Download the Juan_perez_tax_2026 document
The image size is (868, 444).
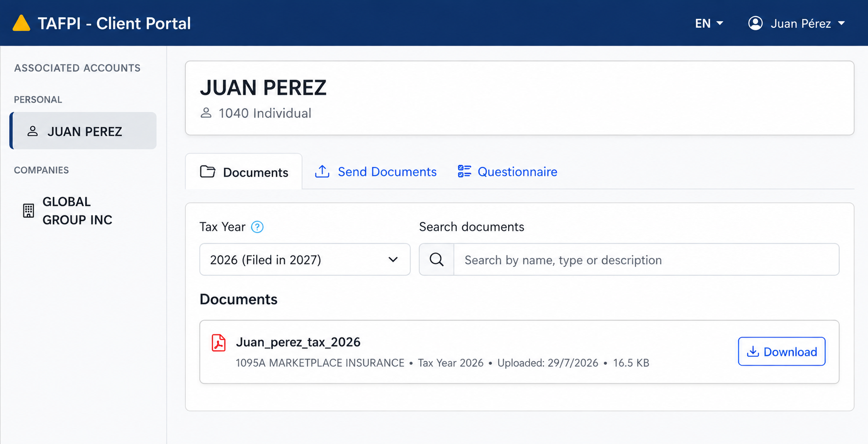(781, 351)
